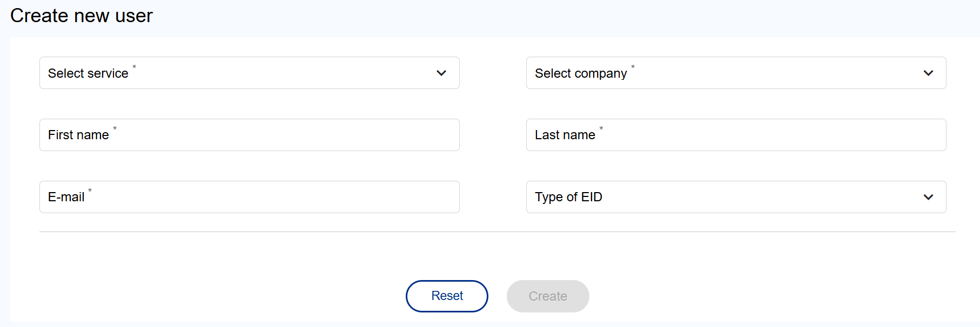Click the "Select service" label text
This screenshot has height=327, width=980.
click(88, 73)
